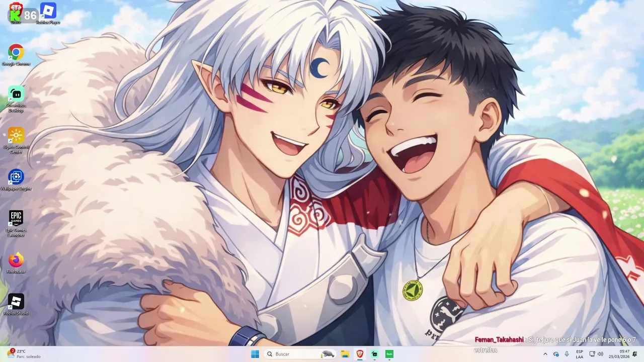Launch Wallpaper Engine from the desktop
The height and width of the screenshot is (362, 644).
click(16, 180)
